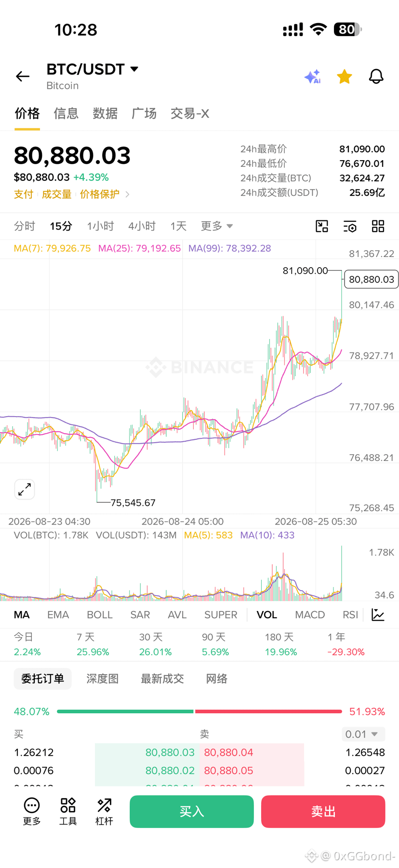This screenshot has height=868, width=399.
Task: Tap the 75,545.67 chart low marker
Action: point(133,503)
